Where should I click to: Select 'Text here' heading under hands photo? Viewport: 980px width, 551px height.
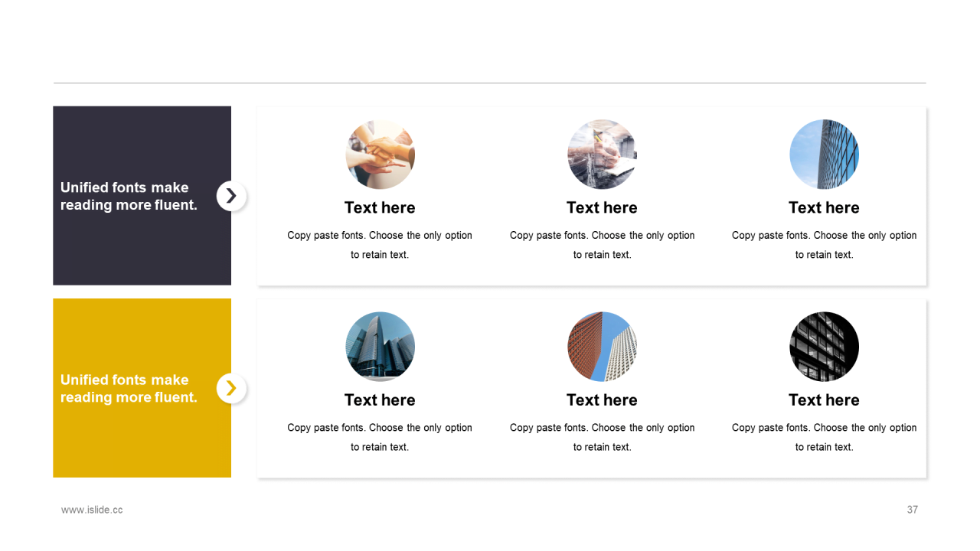380,207
